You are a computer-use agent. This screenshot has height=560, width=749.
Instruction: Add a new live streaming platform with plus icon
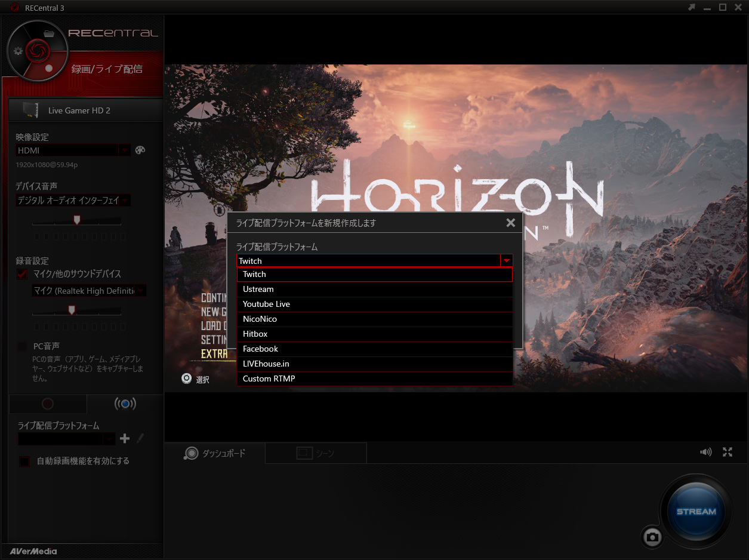125,439
